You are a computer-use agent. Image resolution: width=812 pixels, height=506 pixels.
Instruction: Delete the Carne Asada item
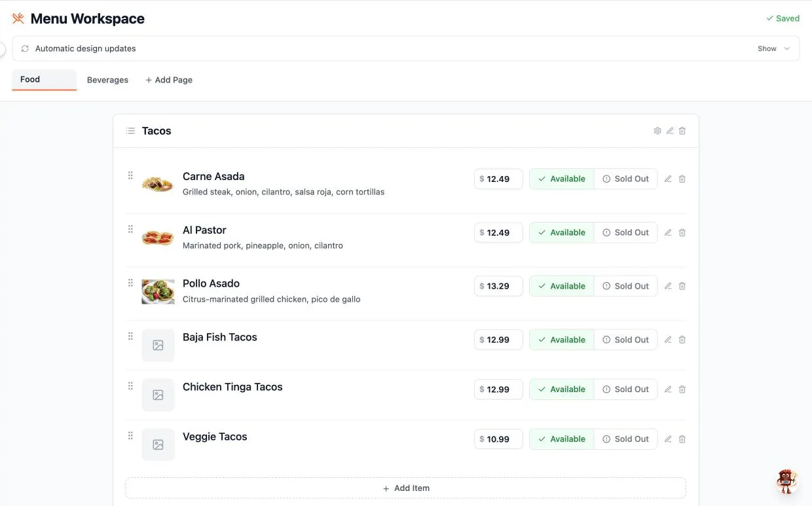682,179
